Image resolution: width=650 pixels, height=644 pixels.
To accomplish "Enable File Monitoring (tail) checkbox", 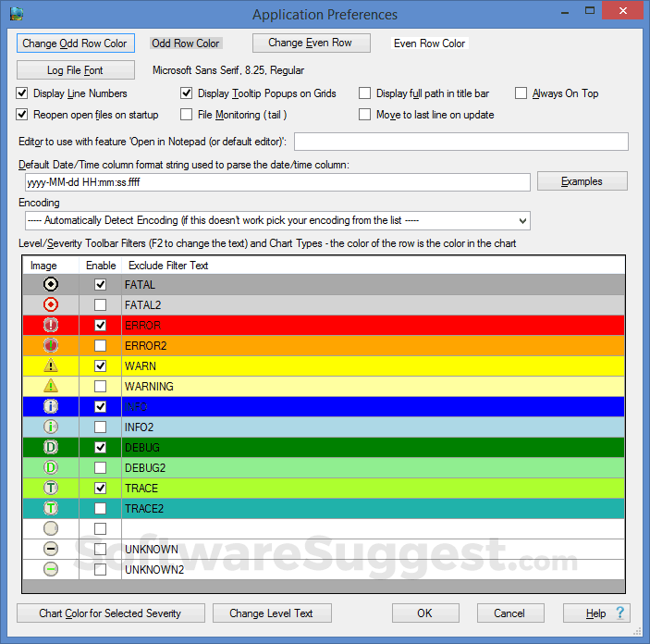I will click(186, 115).
